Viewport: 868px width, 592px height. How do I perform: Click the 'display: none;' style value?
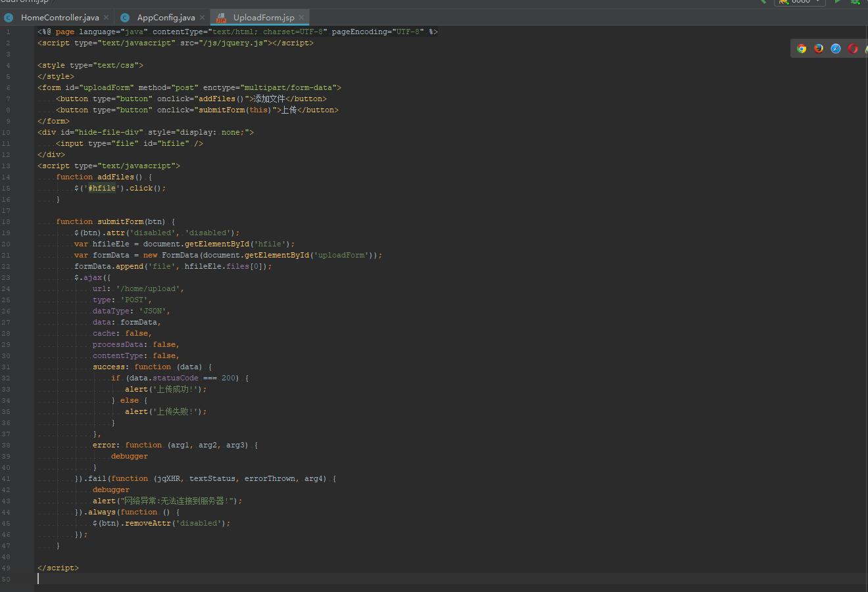(212, 132)
